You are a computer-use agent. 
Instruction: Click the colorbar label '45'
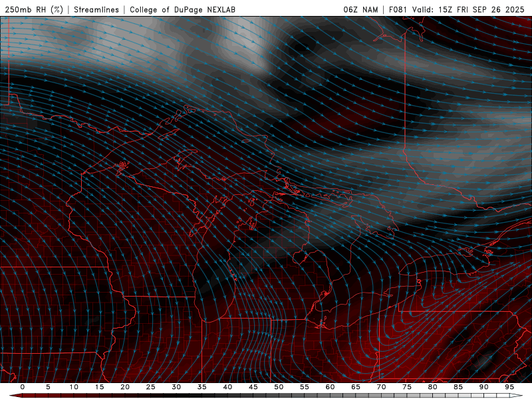(x=253, y=387)
